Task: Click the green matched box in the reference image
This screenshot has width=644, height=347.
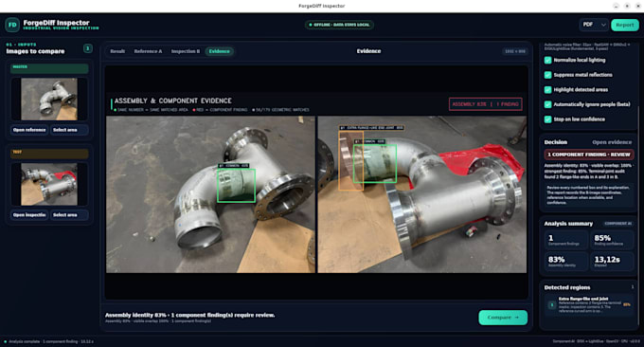Action: tap(236, 186)
